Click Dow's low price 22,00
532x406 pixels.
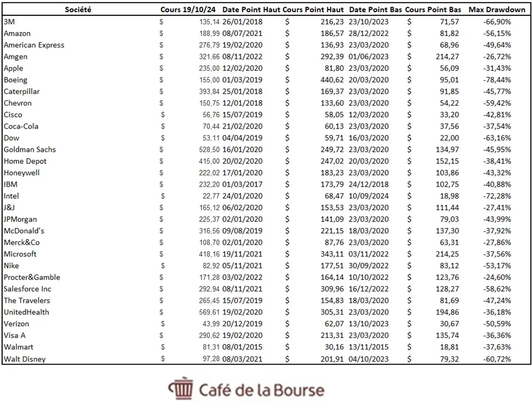pos(449,138)
